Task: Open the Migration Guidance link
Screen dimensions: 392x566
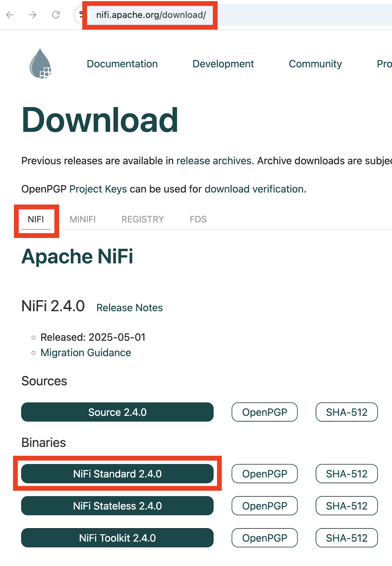Action: (86, 353)
